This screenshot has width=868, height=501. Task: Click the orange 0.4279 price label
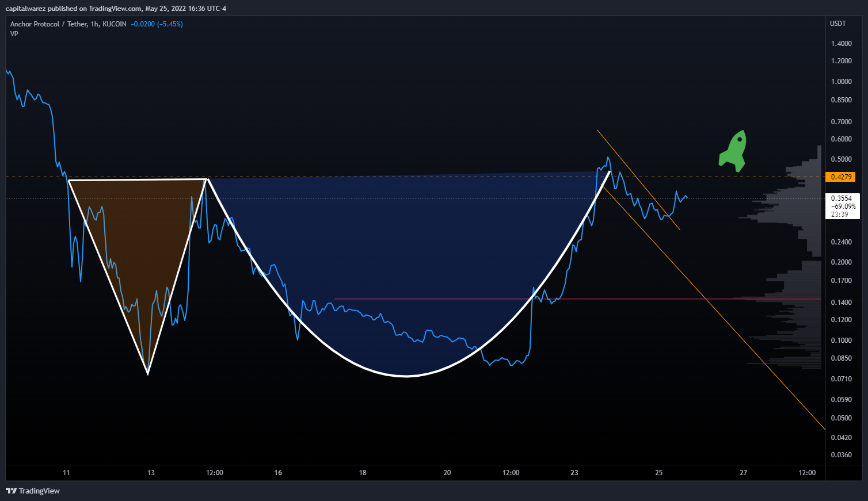pos(842,177)
